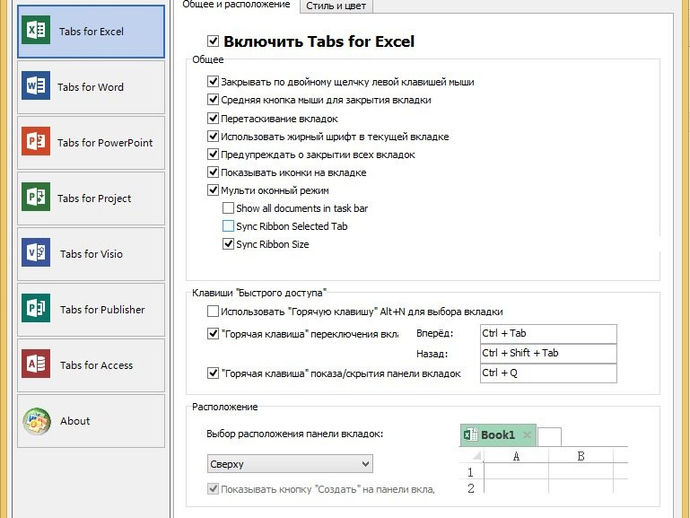Toggle Средняя кнопка мыши для закрытия вкладки
This screenshot has width=690, height=518.
[x=213, y=99]
